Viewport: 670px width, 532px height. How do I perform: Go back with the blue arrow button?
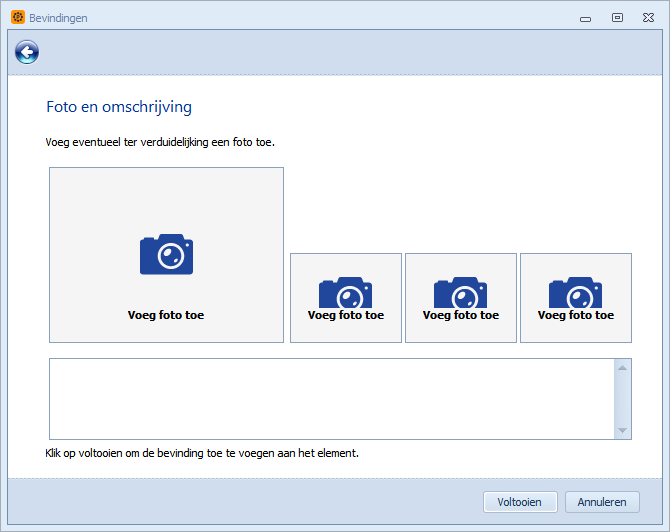(27, 53)
